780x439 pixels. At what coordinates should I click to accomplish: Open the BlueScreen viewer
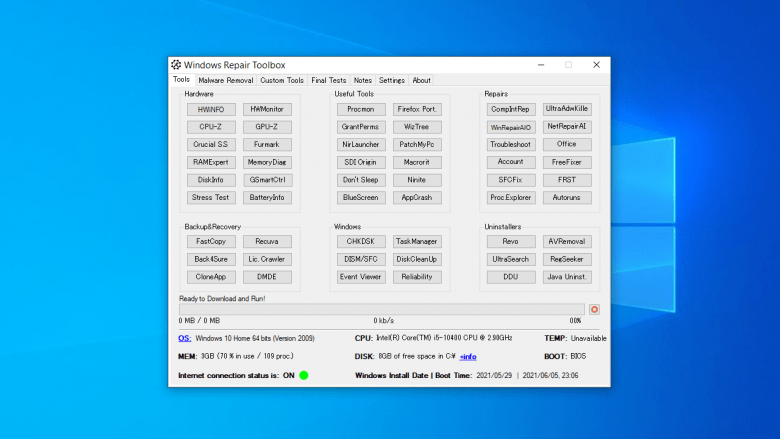click(361, 197)
